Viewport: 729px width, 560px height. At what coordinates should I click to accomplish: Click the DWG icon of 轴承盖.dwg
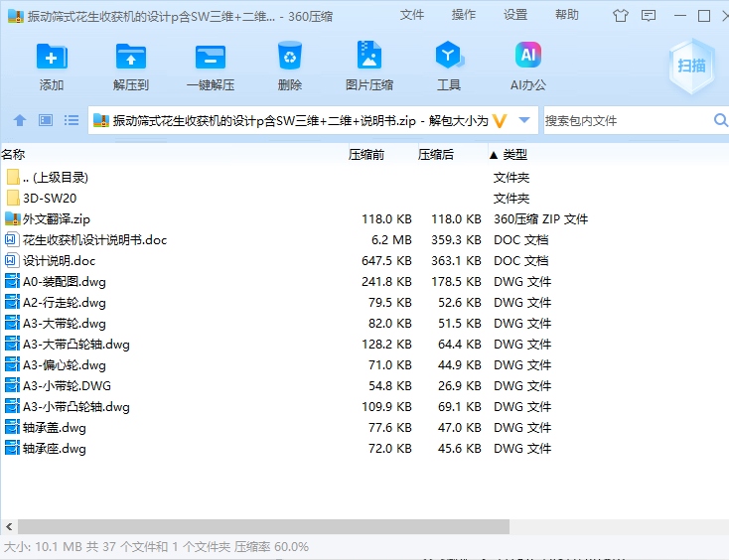[x=12, y=427]
